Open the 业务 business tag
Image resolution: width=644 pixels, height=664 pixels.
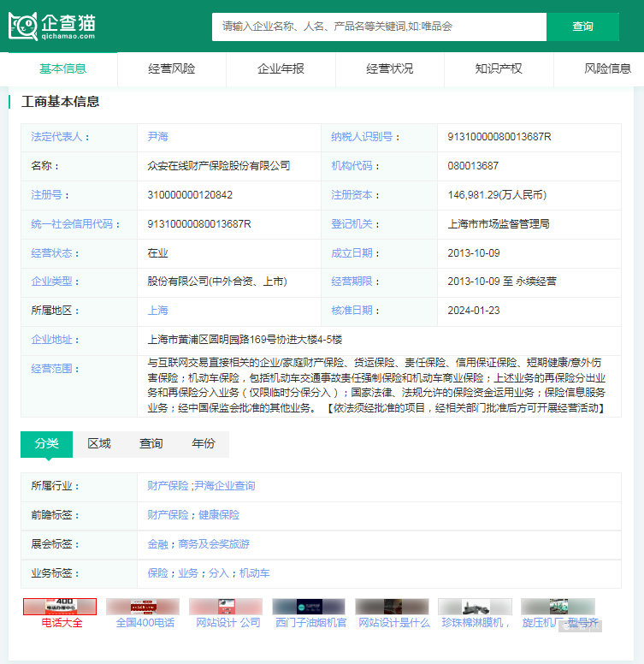(188, 573)
